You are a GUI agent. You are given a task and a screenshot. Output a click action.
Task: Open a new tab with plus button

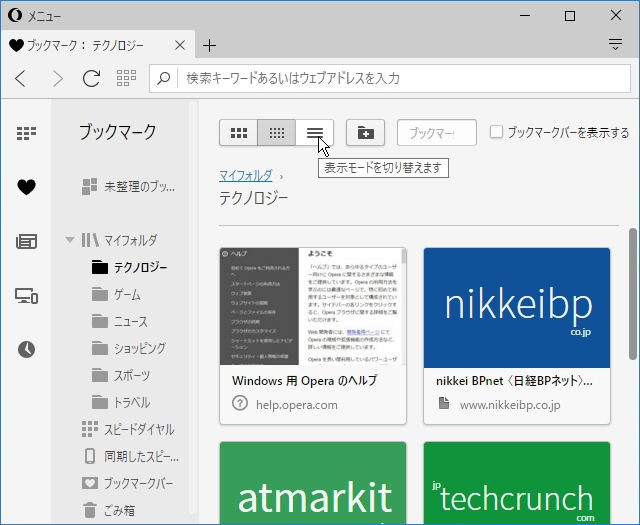209,45
